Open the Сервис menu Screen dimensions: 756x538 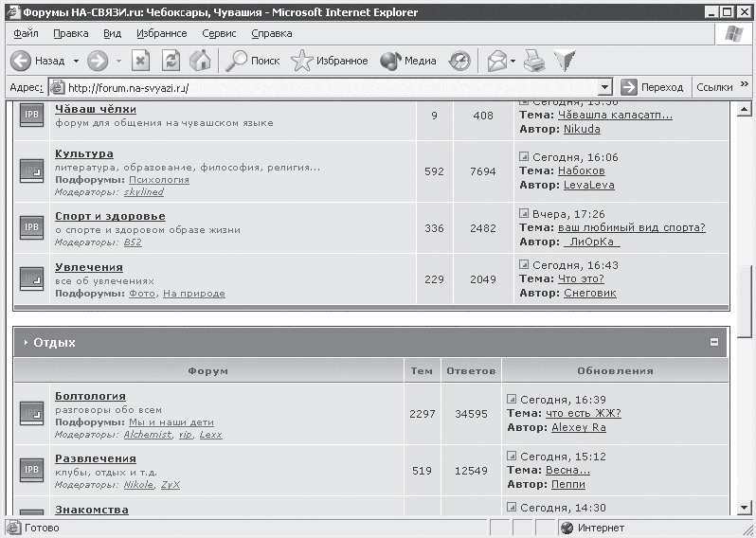click(219, 33)
